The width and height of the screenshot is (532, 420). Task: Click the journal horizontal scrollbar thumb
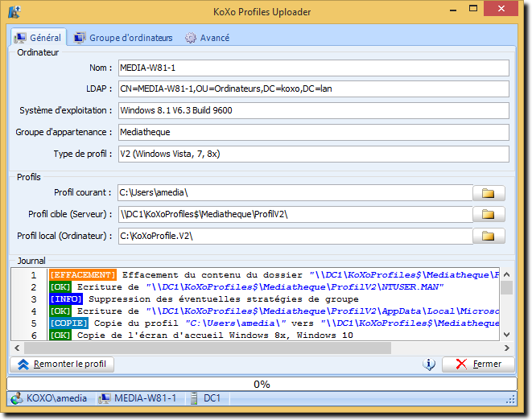click(208, 348)
